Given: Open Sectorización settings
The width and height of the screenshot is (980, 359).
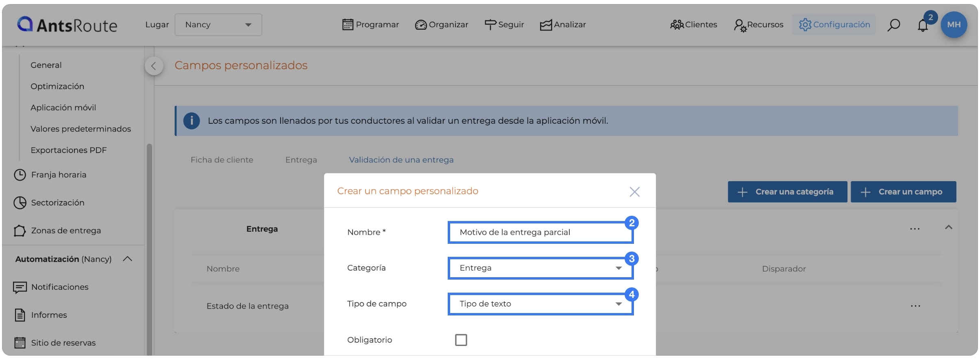Looking at the screenshot, I should [x=49, y=202].
